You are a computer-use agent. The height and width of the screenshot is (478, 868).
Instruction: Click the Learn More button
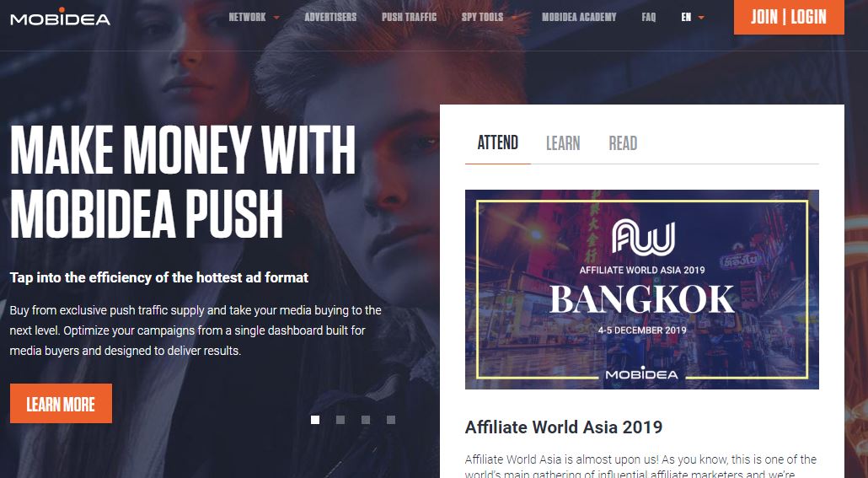(61, 404)
